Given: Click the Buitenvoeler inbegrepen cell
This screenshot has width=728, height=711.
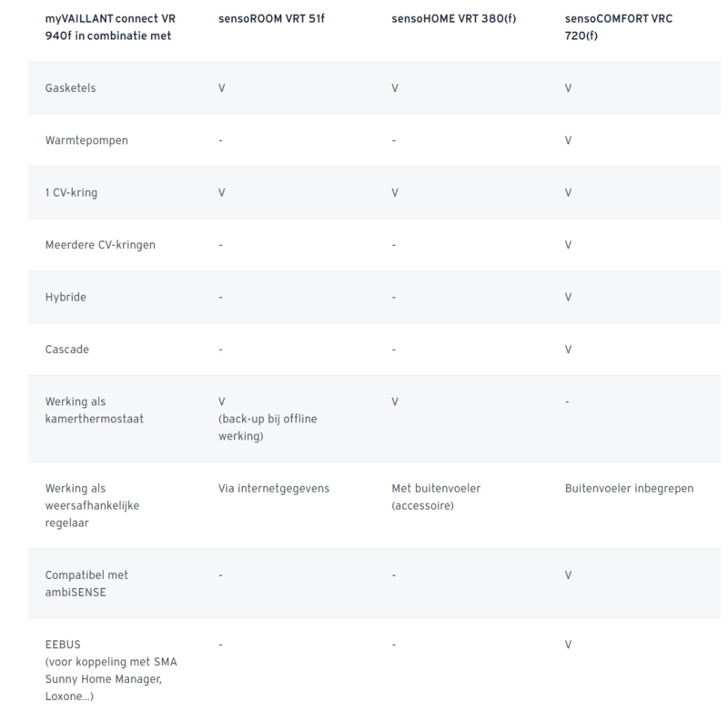Looking at the screenshot, I should click(629, 488).
